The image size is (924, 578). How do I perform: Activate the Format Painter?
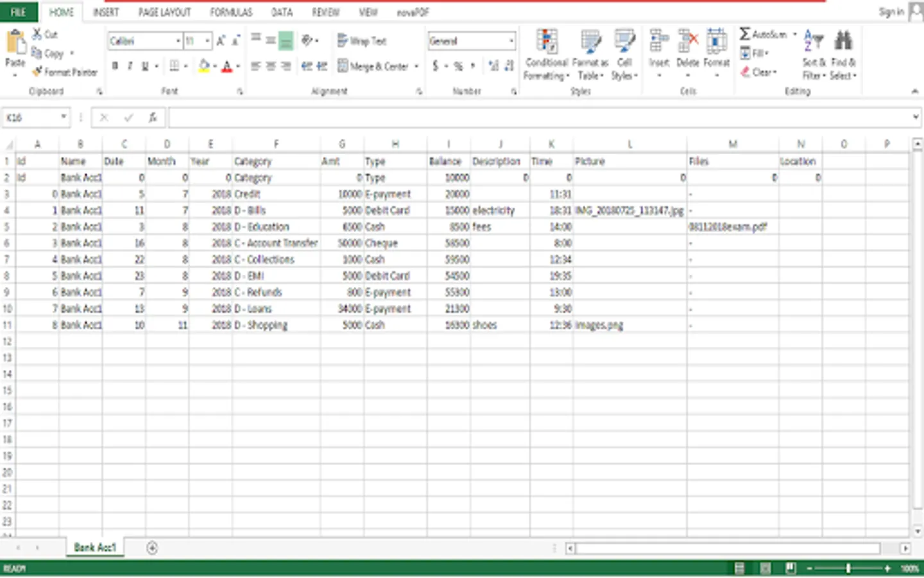(64, 72)
